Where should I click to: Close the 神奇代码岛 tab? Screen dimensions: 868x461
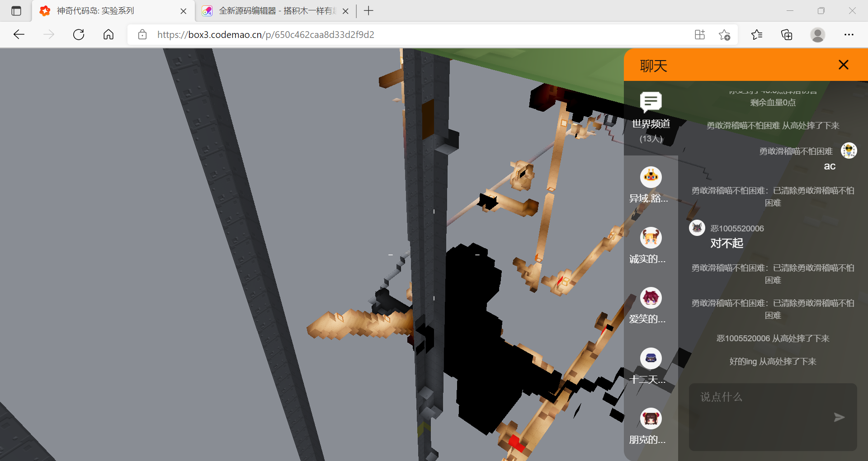coord(183,11)
